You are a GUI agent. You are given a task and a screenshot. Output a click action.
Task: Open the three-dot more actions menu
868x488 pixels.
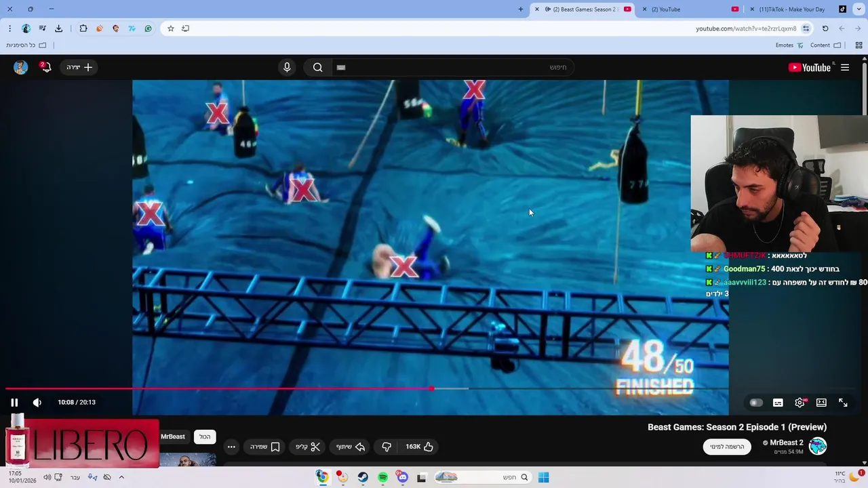[x=231, y=447]
